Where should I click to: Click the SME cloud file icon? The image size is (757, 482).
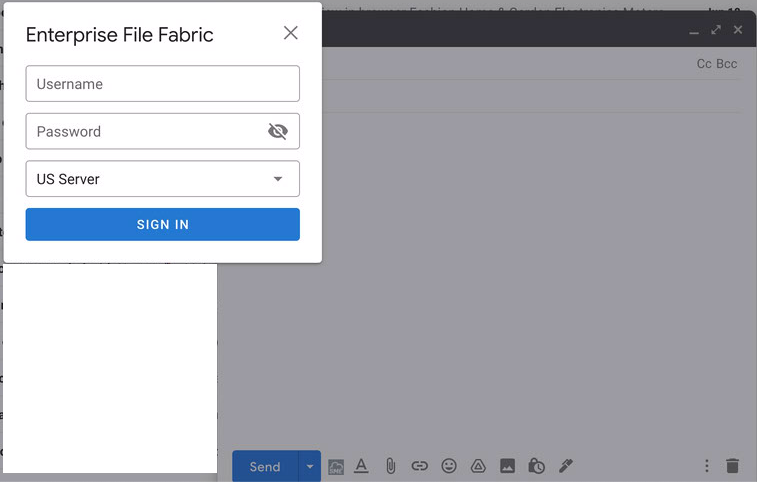click(336, 467)
